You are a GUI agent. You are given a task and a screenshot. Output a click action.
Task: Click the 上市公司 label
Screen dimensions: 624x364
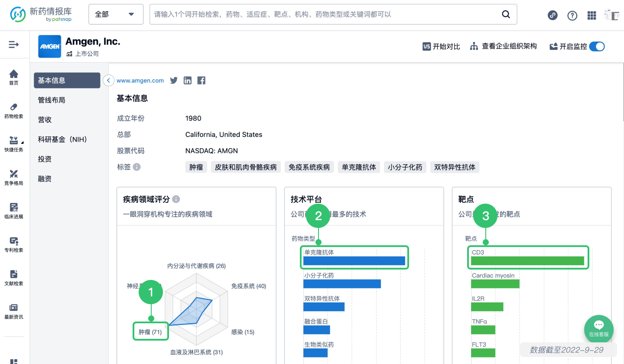(x=87, y=54)
